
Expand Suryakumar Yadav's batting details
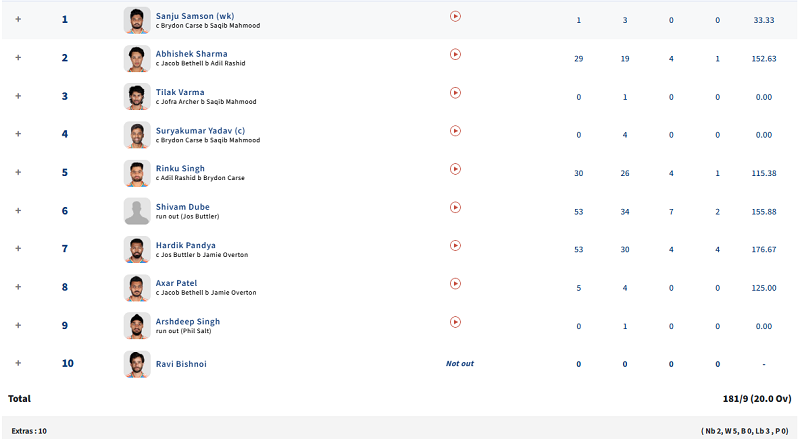[18, 134]
